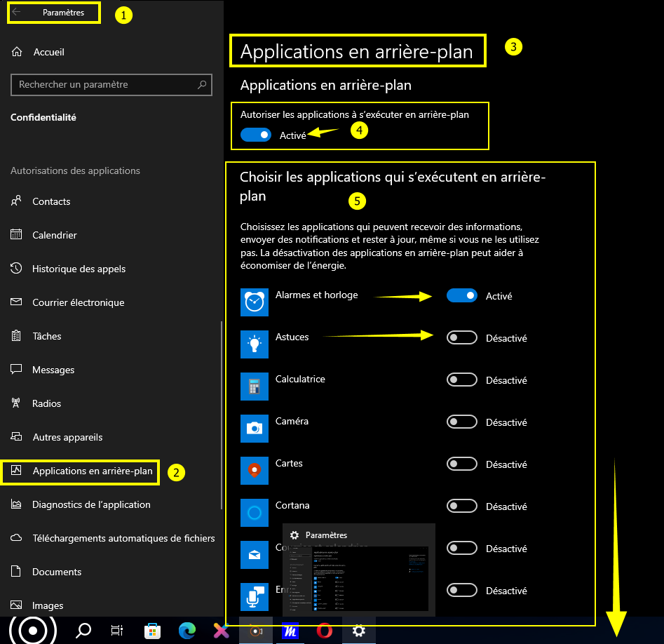Click the Contacts icon in sidebar
Viewport: 664px width, 644px height.
pyautogui.click(x=16, y=201)
